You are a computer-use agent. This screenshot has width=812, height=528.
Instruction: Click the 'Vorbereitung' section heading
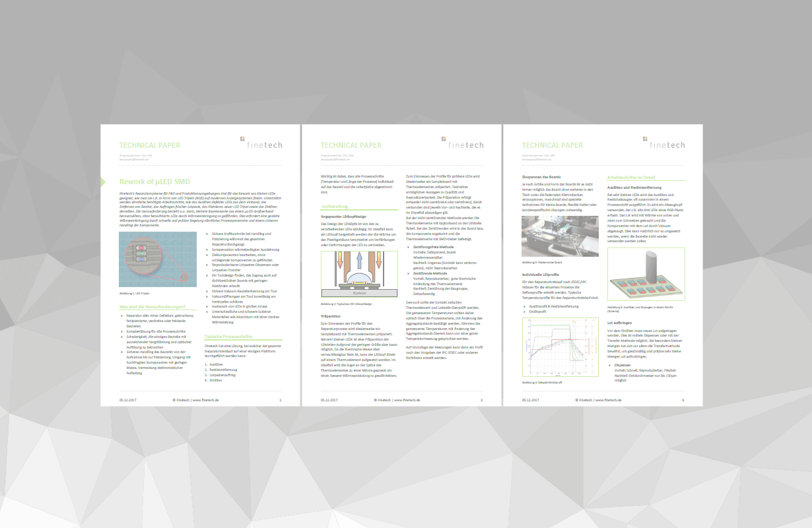coord(335,207)
